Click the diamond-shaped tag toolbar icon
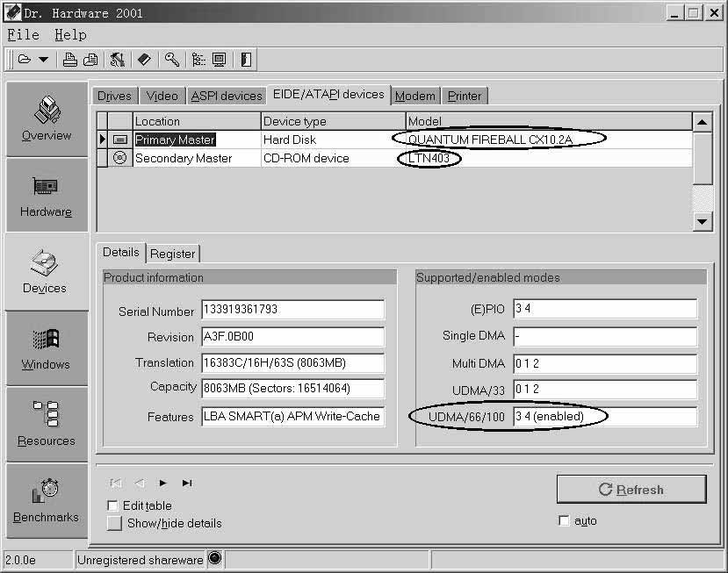This screenshot has width=728, height=573. (144, 60)
